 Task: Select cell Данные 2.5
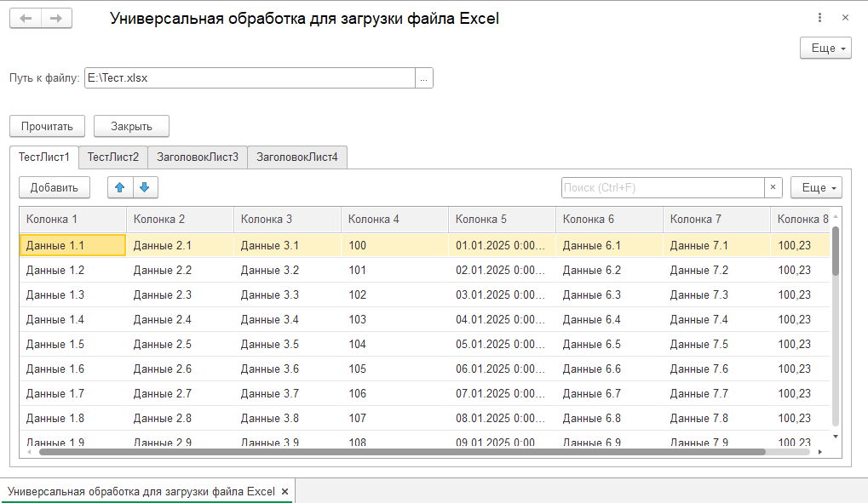click(x=180, y=344)
